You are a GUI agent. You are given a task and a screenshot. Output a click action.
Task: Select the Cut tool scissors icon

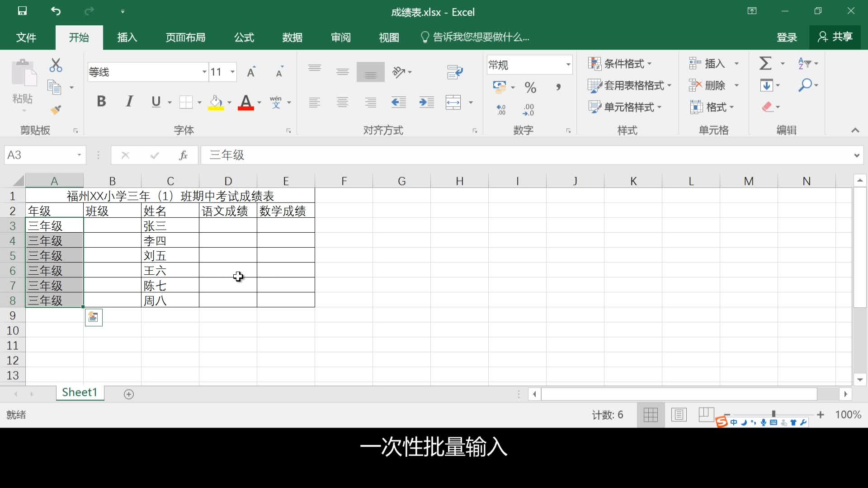pyautogui.click(x=55, y=65)
